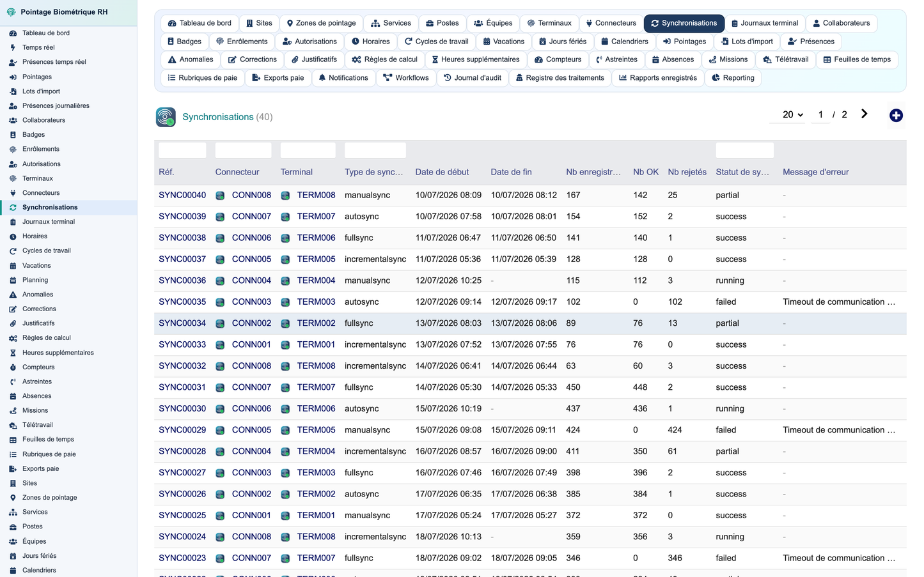Click Postes briefcase icon in sidebar
This screenshot has width=924, height=577.
point(13,527)
